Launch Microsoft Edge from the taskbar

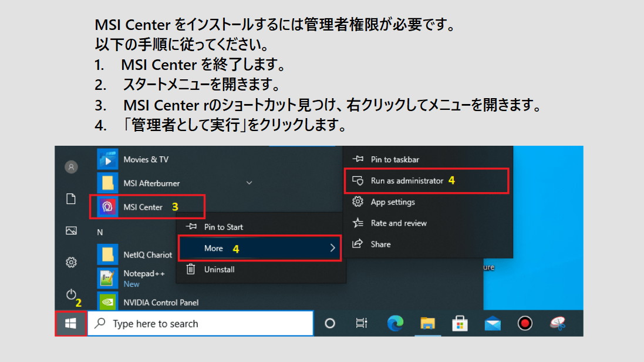coord(395,324)
